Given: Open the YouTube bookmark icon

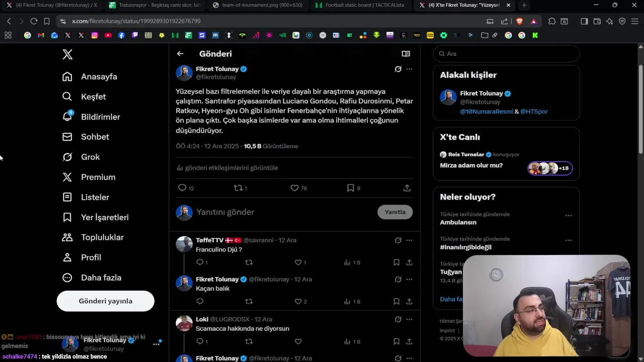Looking at the screenshot, I should click(x=108, y=35).
